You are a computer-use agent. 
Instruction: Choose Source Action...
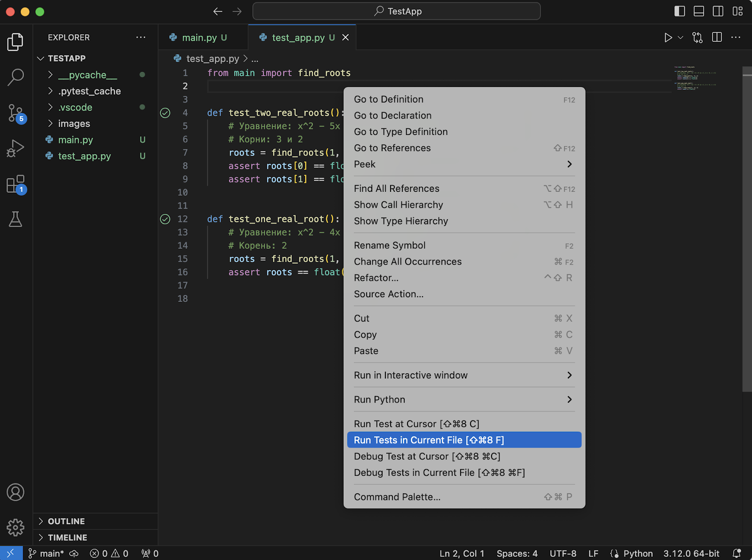pos(464,294)
